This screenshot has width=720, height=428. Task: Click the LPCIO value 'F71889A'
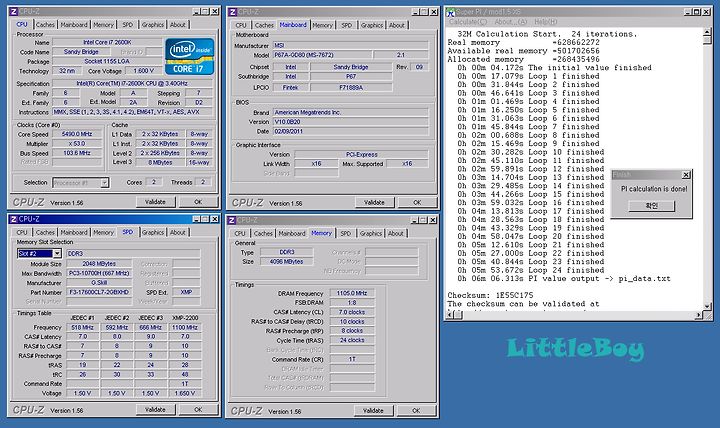click(351, 87)
